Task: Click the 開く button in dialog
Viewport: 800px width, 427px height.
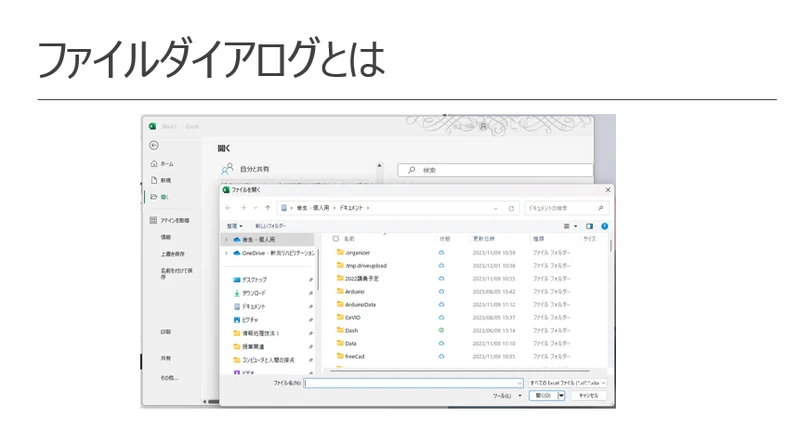Action: coord(543,395)
